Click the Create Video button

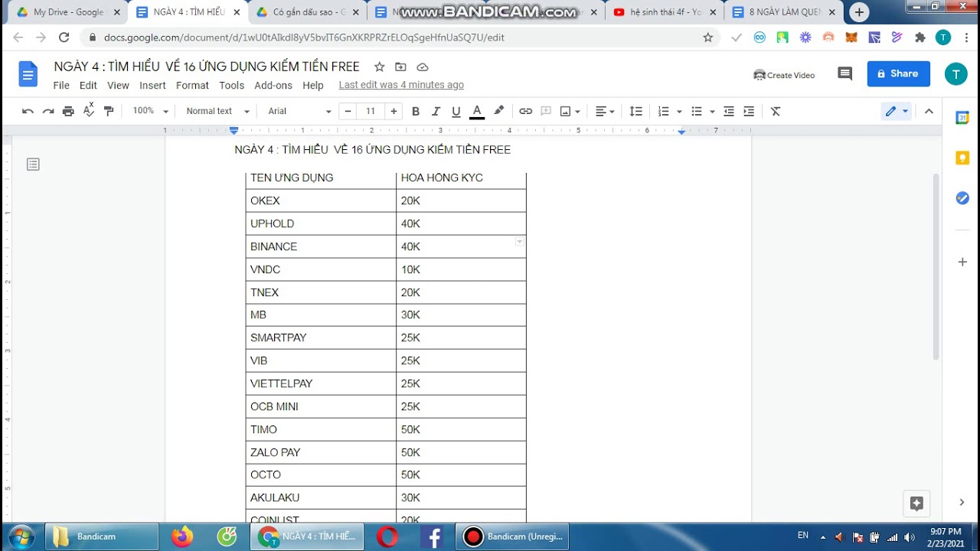click(x=784, y=75)
